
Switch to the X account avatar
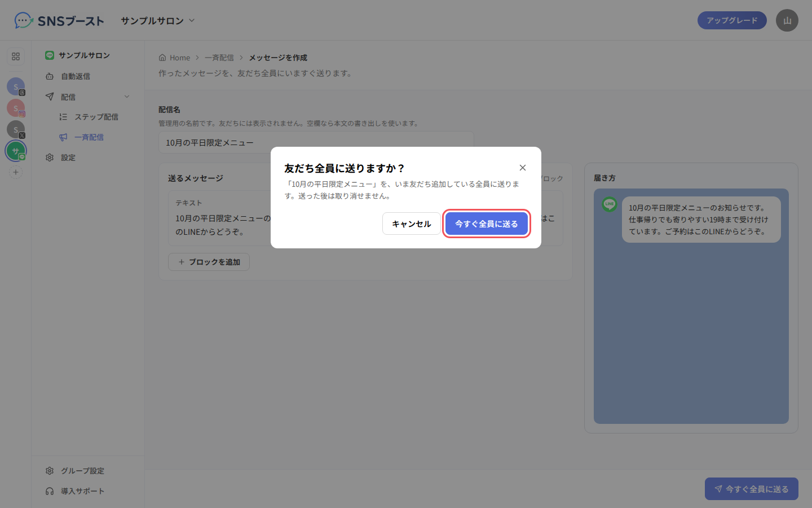coord(16,129)
